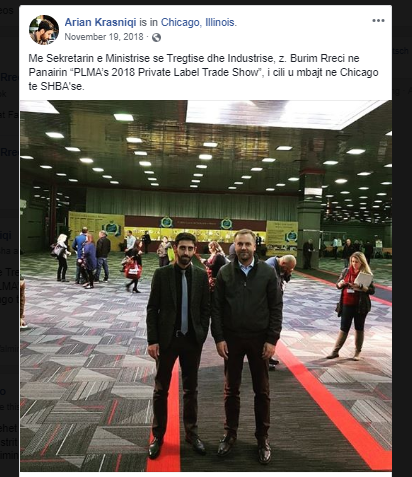Viewport: 412px width, 477px height.
Task: Open the Chicago, Illinois location link
Action: point(198,22)
